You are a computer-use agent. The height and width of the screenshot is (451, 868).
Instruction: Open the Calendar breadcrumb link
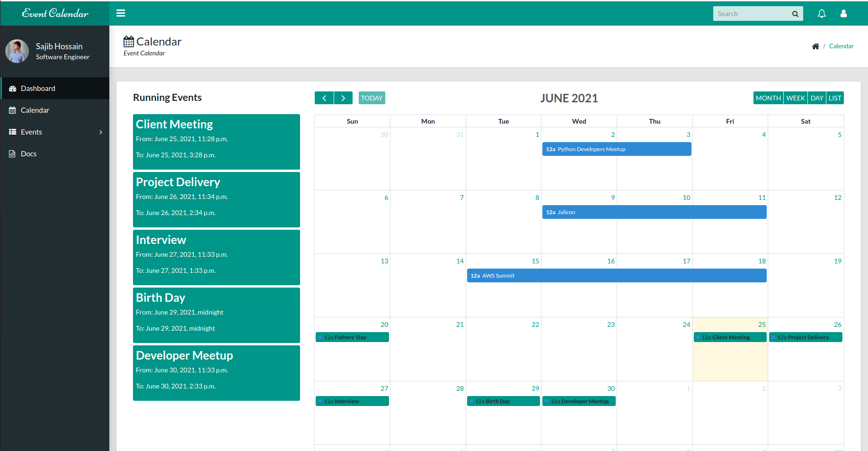[841, 45]
